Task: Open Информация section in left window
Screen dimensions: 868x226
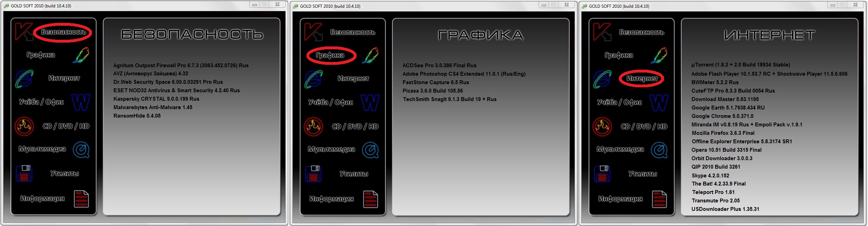Action: (43, 199)
